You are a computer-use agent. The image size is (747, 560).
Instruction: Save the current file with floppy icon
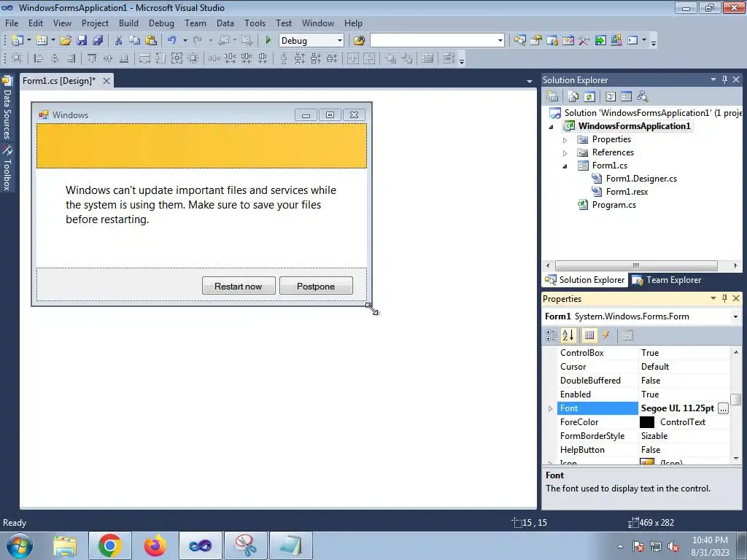click(82, 41)
